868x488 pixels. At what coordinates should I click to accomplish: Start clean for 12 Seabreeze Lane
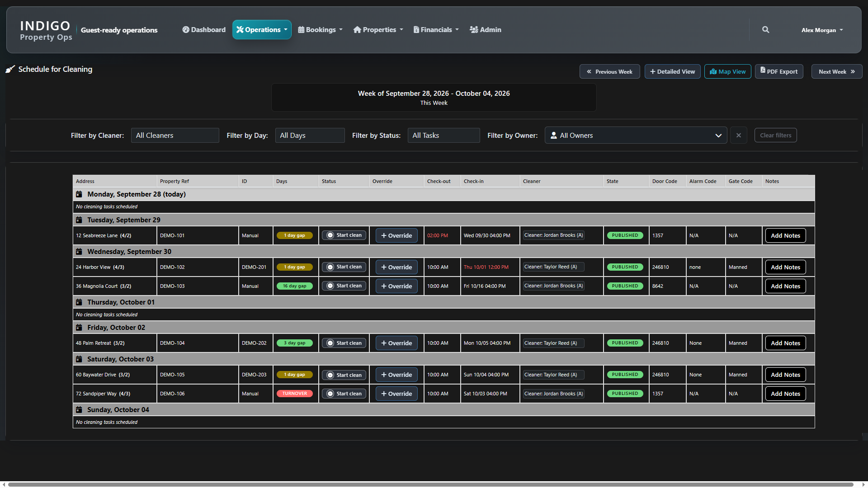(344, 235)
